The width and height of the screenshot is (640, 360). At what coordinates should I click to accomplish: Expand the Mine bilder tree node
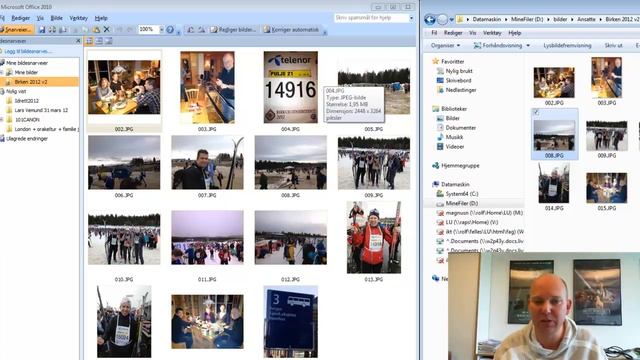pyautogui.click(x=2, y=72)
